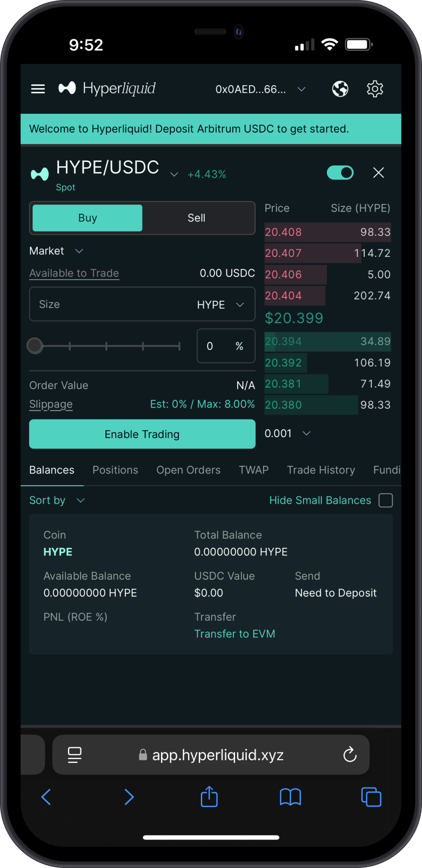Select bid price 20.392
Viewport: 422px width, 868px height.
point(283,363)
